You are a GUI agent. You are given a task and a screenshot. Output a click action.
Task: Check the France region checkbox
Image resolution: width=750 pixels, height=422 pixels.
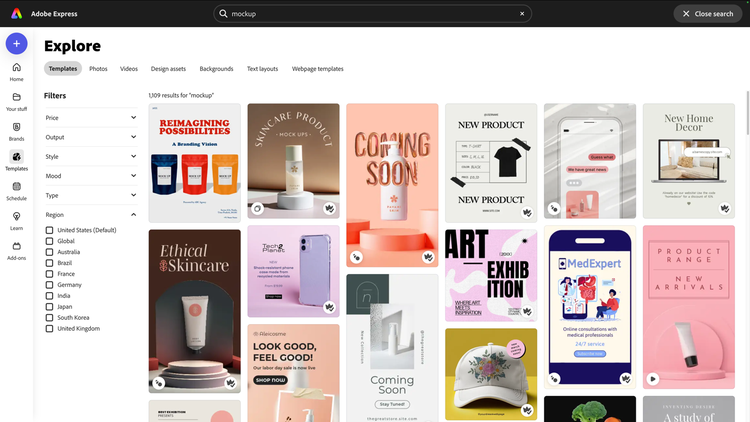pos(49,274)
